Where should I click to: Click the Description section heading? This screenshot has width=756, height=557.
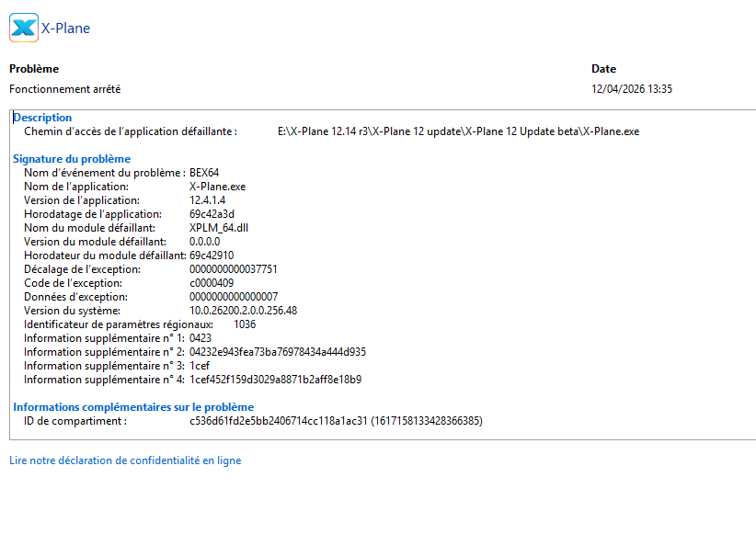pyautogui.click(x=42, y=118)
